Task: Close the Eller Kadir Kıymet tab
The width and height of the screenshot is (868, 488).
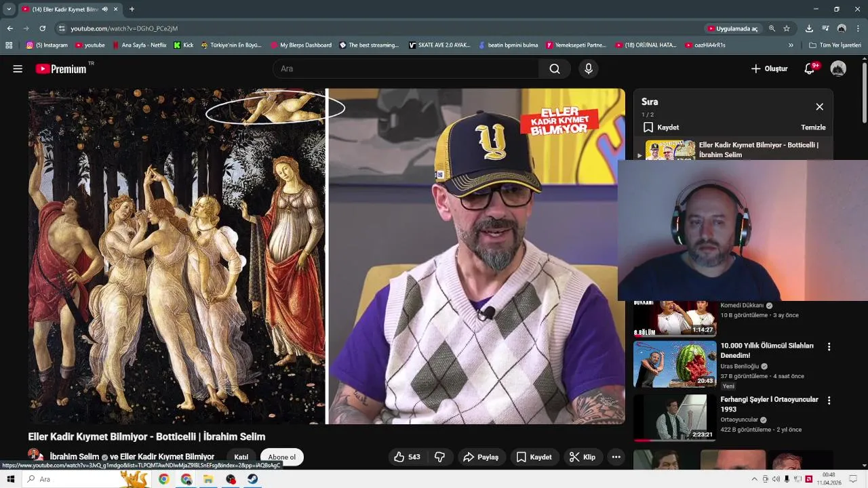Action: 115,9
